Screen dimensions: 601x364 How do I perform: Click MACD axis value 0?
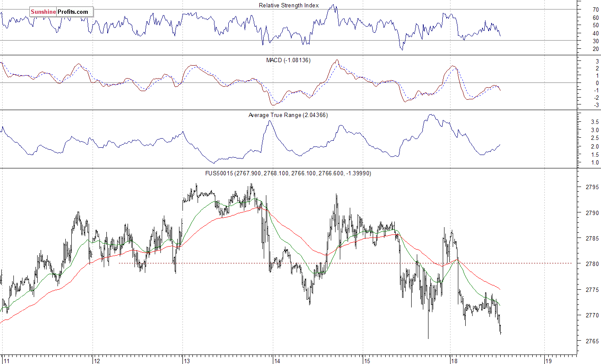pyautogui.click(x=597, y=83)
